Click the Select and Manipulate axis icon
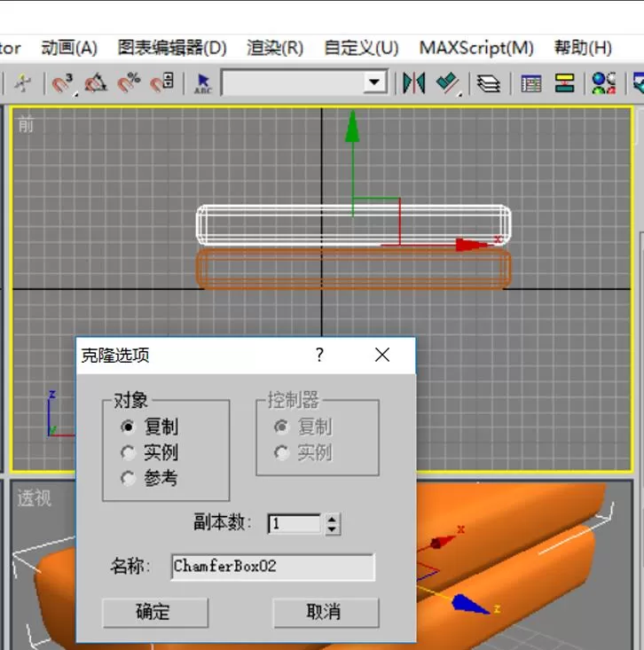644x650 pixels. click(23, 83)
